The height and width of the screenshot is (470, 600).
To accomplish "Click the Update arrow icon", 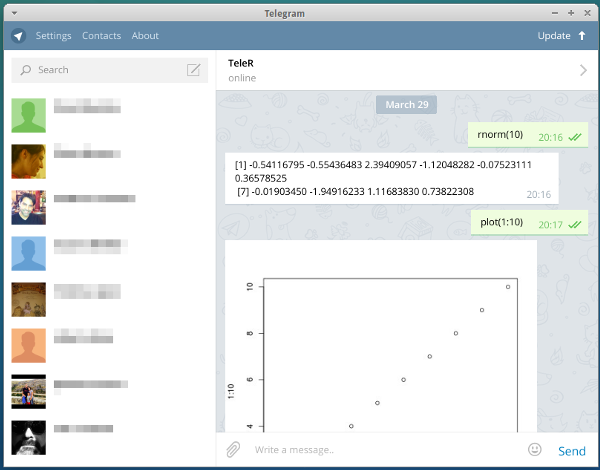I will tap(582, 36).
